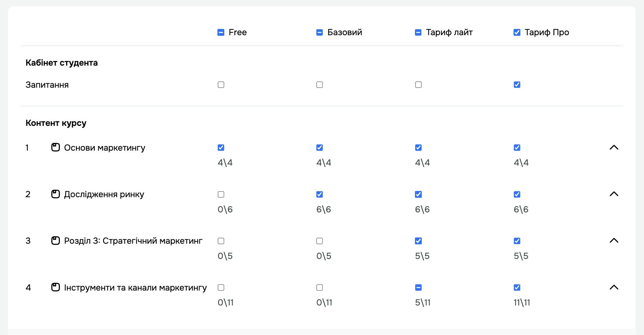Collapse Інструменти та канали маркетингу section
644x335 pixels.
coord(614,287)
